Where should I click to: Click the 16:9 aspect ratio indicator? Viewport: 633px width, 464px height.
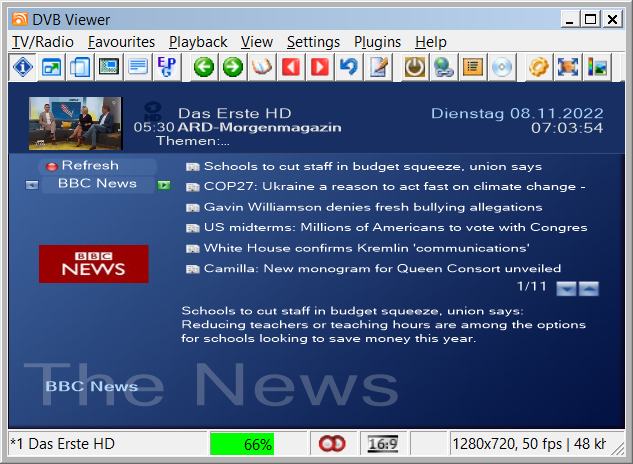pyautogui.click(x=383, y=444)
